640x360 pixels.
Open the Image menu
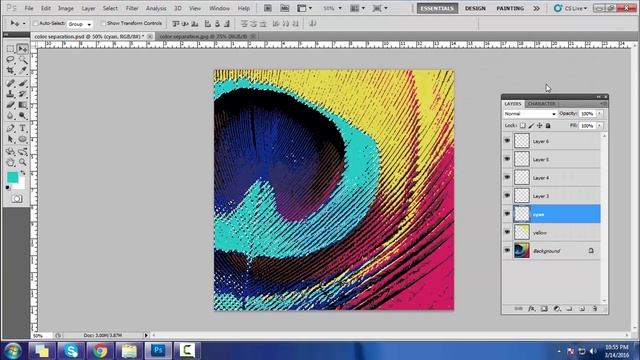(x=65, y=8)
